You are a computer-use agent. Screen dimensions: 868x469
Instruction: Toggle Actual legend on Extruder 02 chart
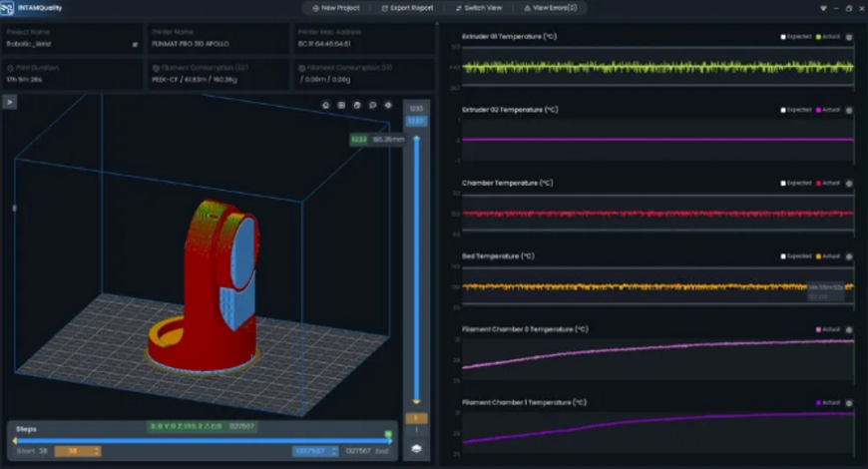(827, 110)
